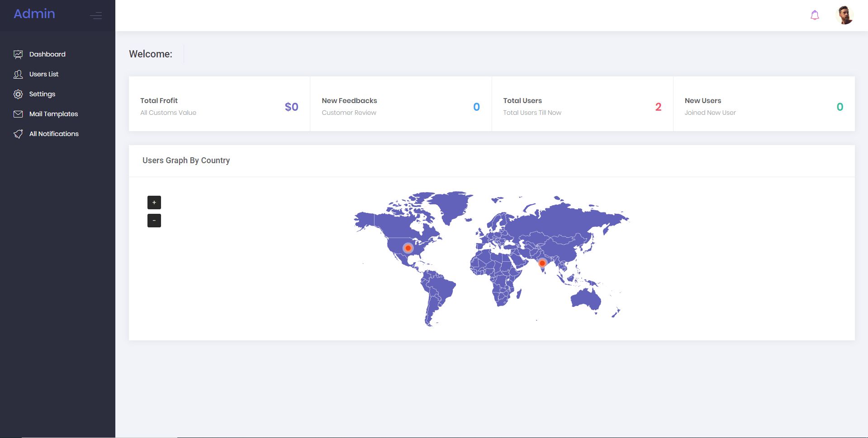868x438 pixels.
Task: Zoom out on the world map
Action: pos(154,221)
